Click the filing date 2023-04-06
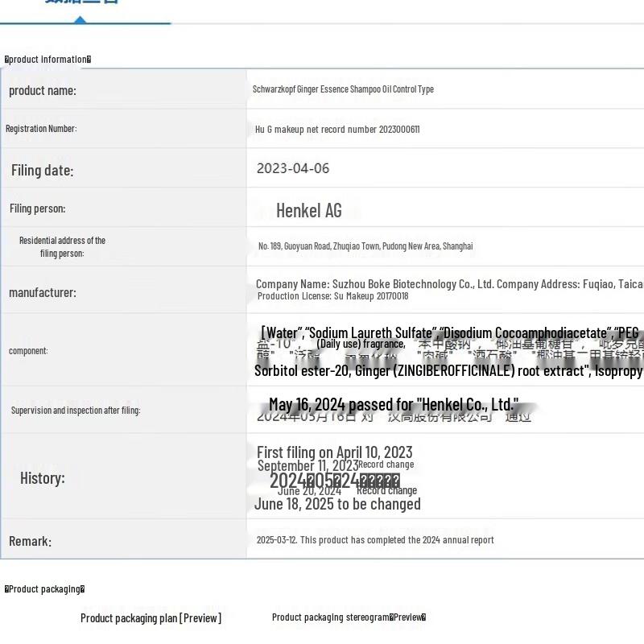 (293, 168)
